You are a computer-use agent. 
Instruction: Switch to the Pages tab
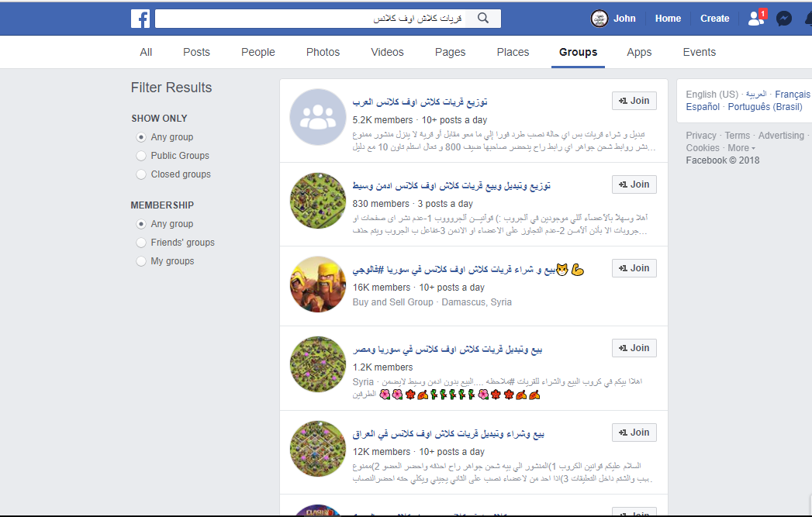(450, 52)
